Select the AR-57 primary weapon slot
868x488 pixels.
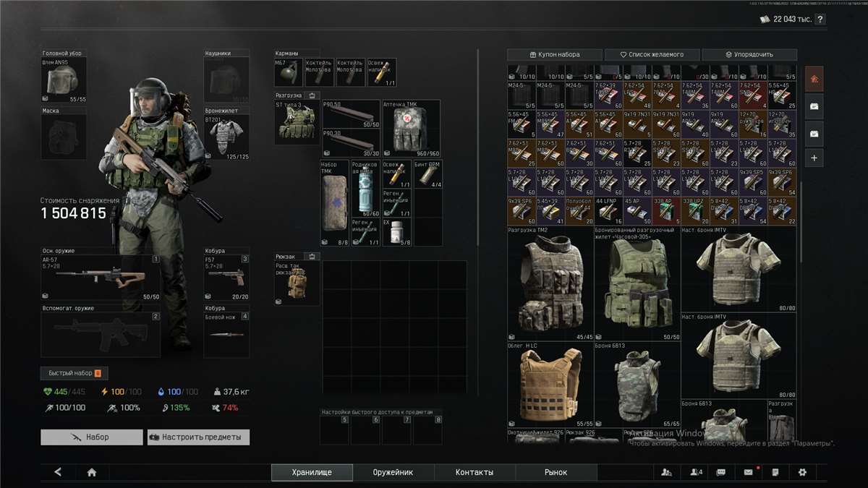click(101, 278)
